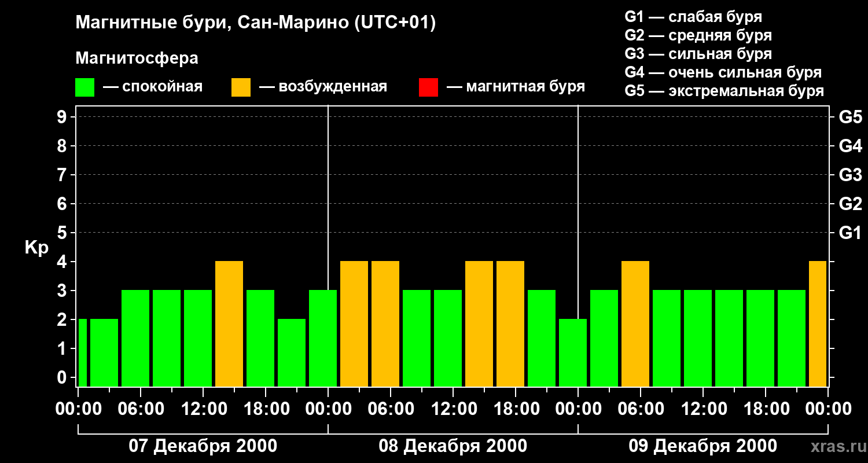The height and width of the screenshot is (463, 868).
Task: Click the 'Магнитосфера' heading
Action: coord(137,58)
